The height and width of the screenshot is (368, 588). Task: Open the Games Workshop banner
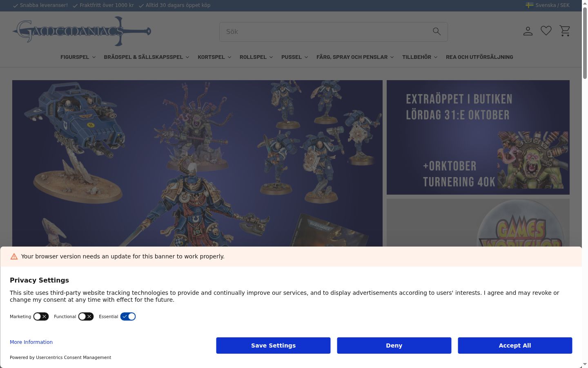478,223
